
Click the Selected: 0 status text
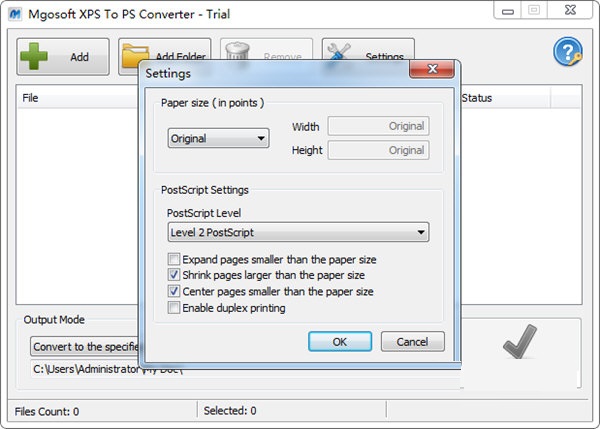(230, 411)
